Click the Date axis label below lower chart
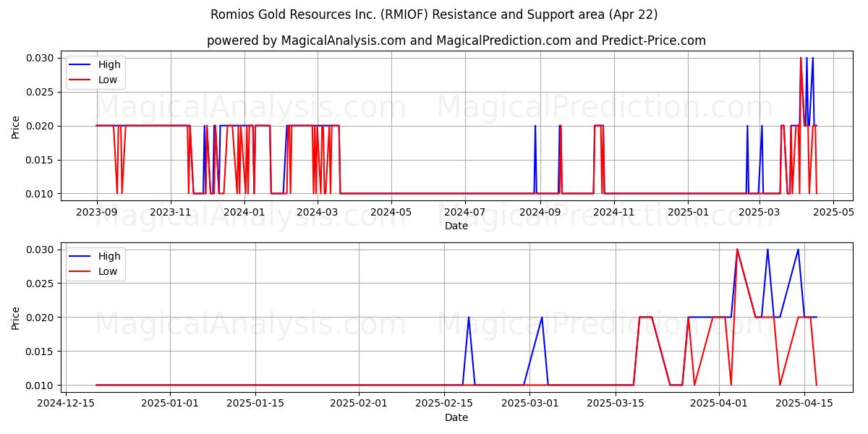This screenshot has height=434, width=868. [456, 417]
